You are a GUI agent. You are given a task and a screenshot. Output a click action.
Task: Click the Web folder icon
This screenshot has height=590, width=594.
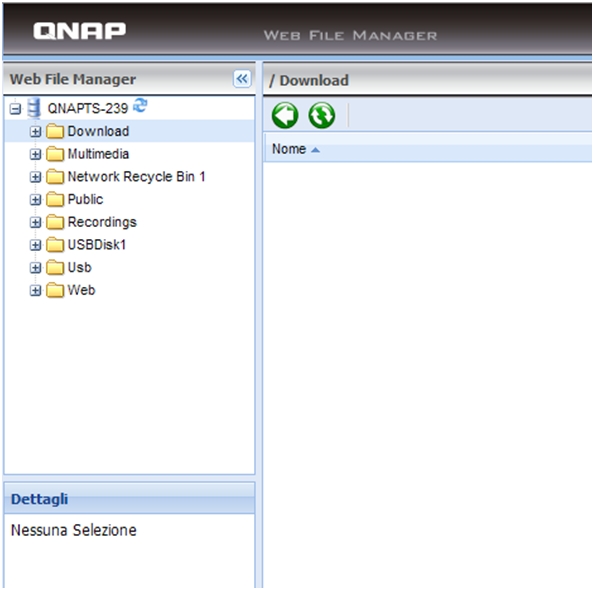pyautogui.click(x=55, y=291)
